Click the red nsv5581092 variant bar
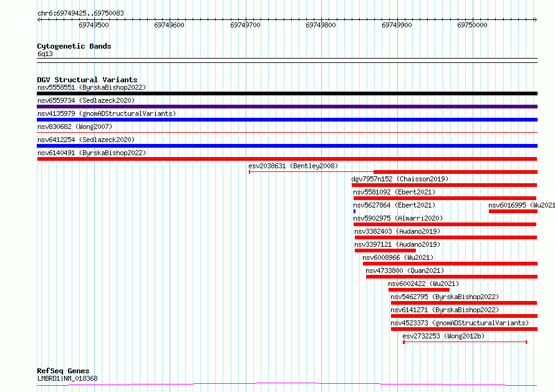The image size is (555, 392). click(445, 198)
